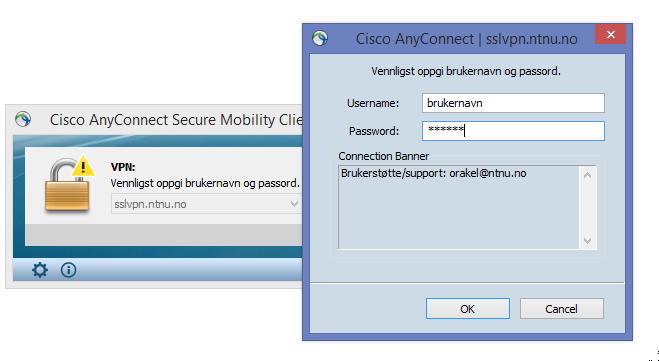659x361 pixels.
Task: Click AnyConnect globe icon in main client window
Action: pos(23,119)
